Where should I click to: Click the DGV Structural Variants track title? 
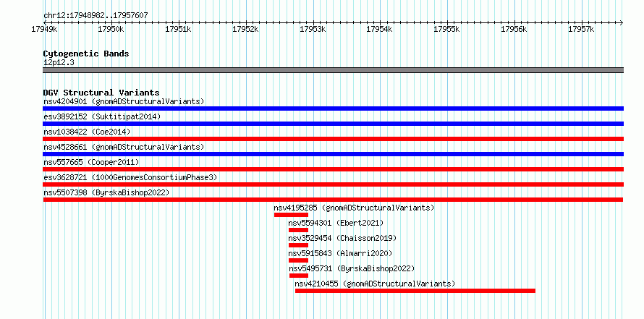click(x=101, y=93)
